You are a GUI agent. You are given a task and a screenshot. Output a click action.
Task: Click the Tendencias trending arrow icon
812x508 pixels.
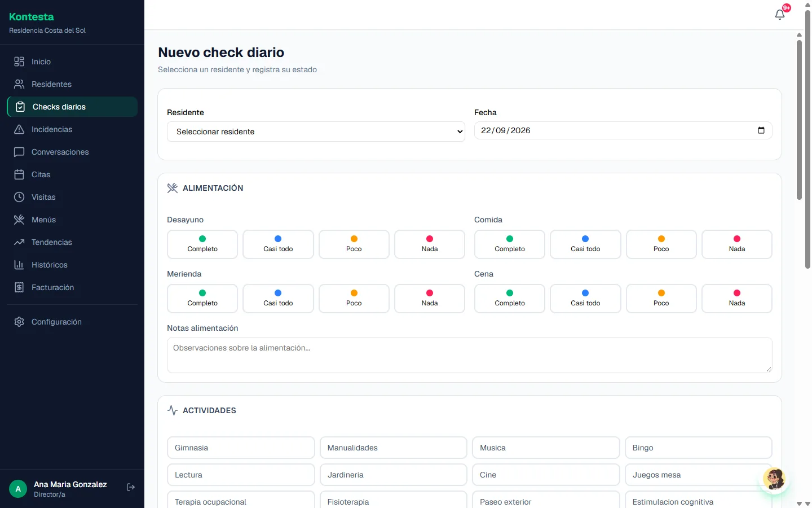pos(19,242)
